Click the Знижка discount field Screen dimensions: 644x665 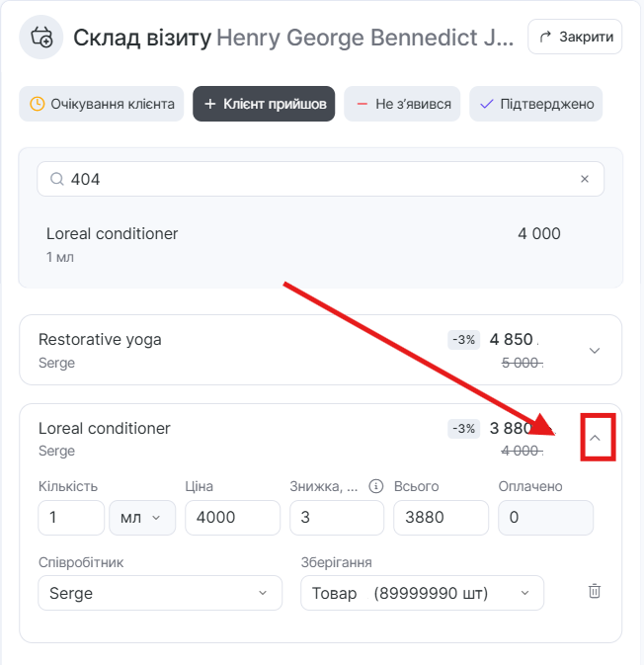pyautogui.click(x=336, y=518)
